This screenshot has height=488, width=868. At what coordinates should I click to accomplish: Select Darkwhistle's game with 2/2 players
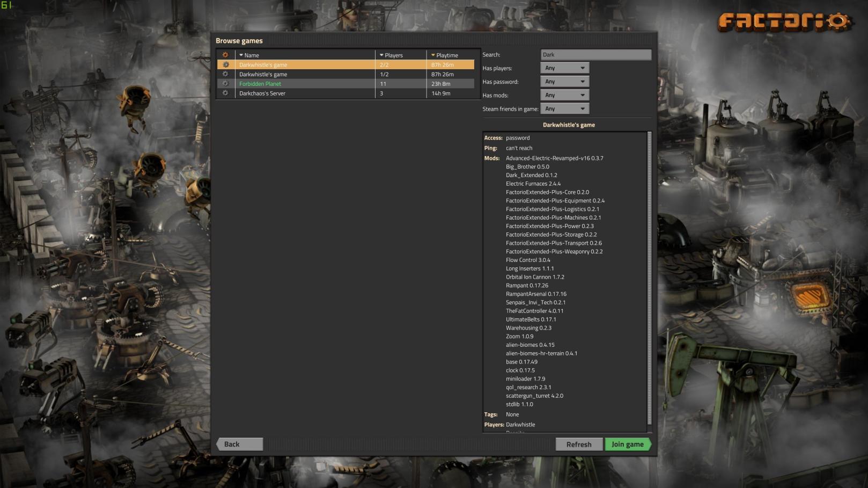[x=345, y=65]
